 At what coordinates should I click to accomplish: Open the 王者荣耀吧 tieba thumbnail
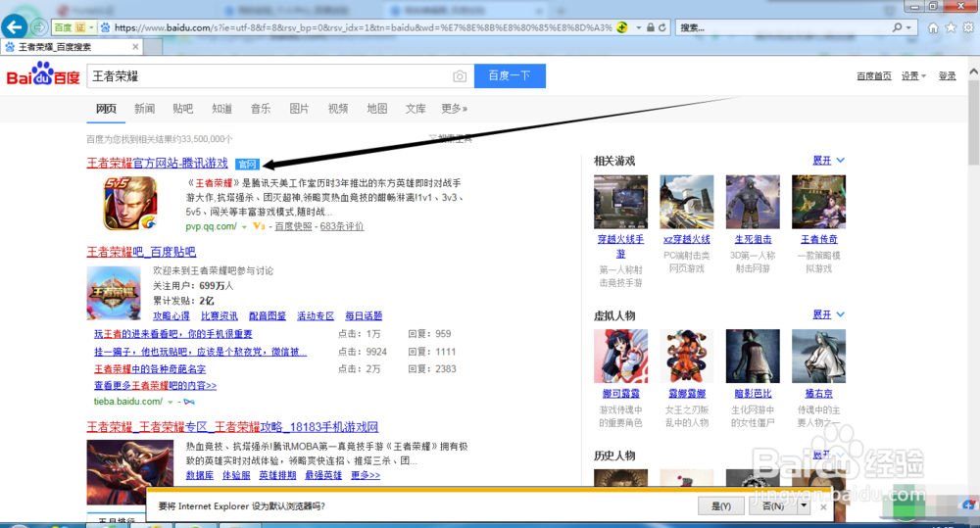pos(114,293)
